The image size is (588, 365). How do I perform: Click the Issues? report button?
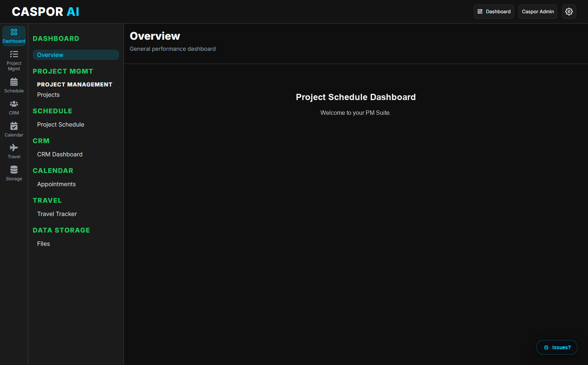pos(557,347)
